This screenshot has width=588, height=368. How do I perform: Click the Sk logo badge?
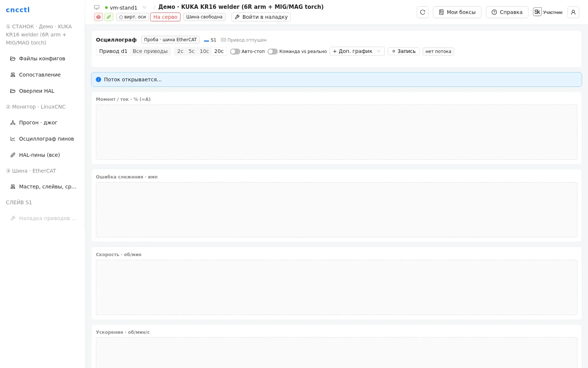coord(537,12)
